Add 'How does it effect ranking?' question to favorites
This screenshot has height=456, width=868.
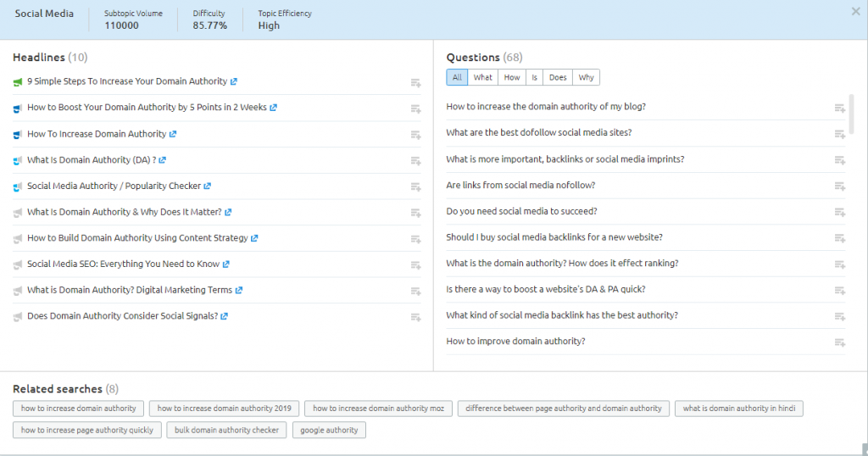tap(840, 264)
